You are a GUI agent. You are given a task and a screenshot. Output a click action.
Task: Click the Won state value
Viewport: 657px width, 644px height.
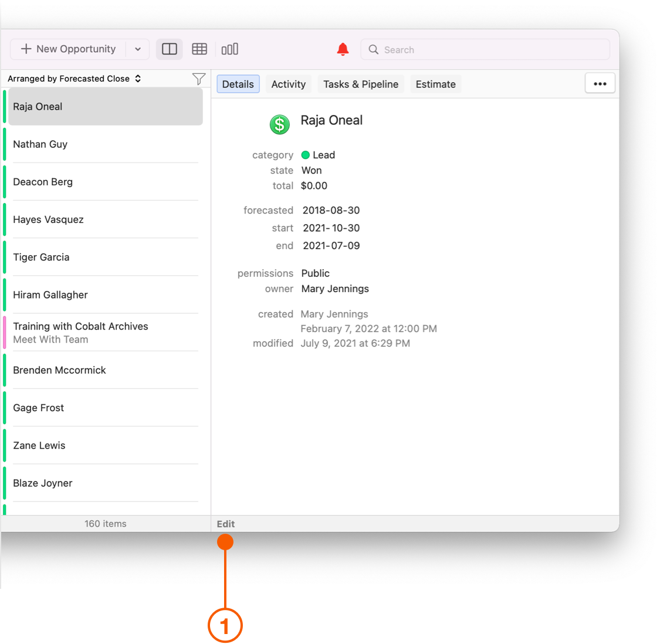point(311,170)
